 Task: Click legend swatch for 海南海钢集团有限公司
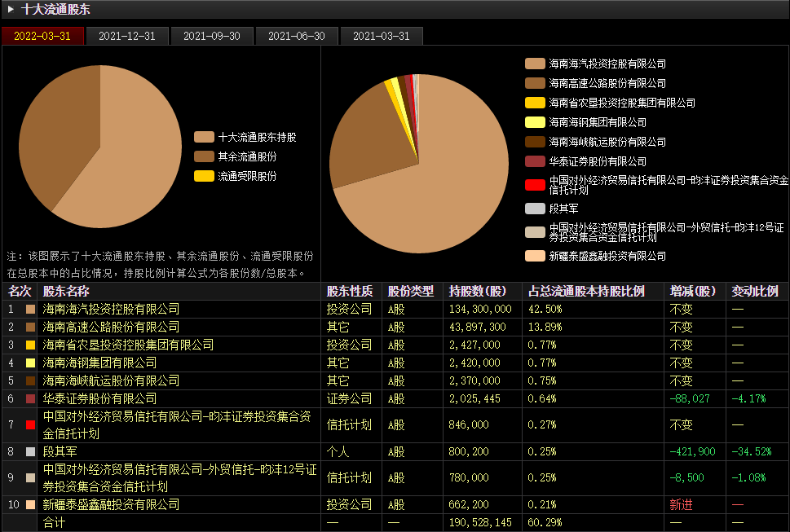pos(535,122)
